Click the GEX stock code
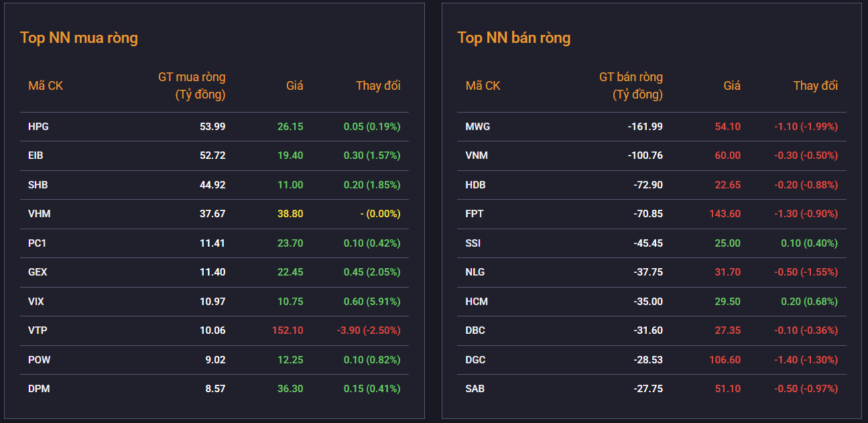The width and height of the screenshot is (868, 423). pyautogui.click(x=38, y=272)
